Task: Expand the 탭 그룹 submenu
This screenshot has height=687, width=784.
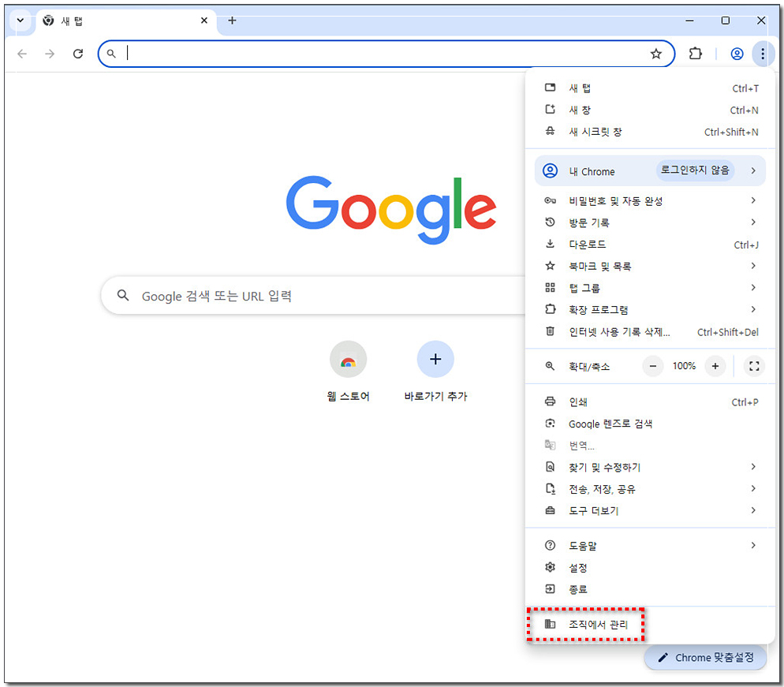Action: click(651, 288)
